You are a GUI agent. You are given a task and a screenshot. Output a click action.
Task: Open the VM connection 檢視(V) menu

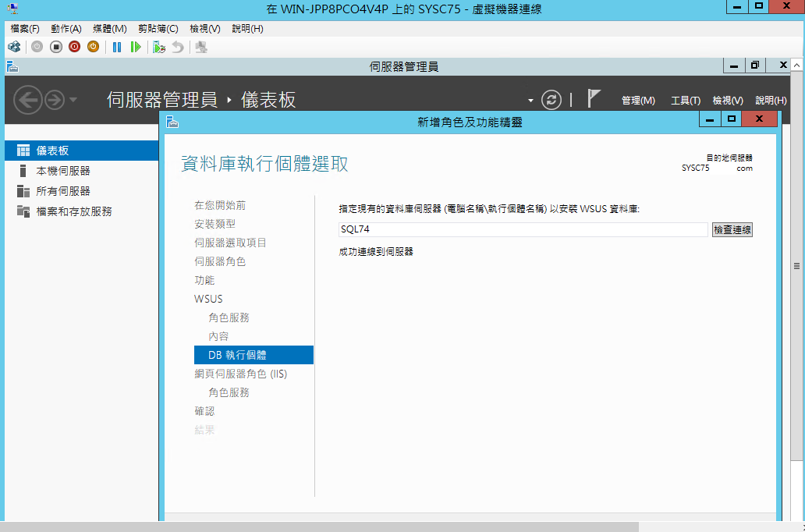205,29
